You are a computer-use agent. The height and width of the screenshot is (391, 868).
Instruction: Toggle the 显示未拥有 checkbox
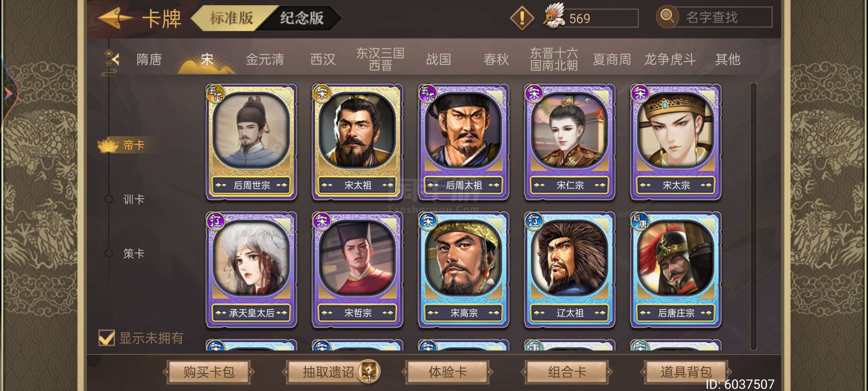click(x=107, y=338)
